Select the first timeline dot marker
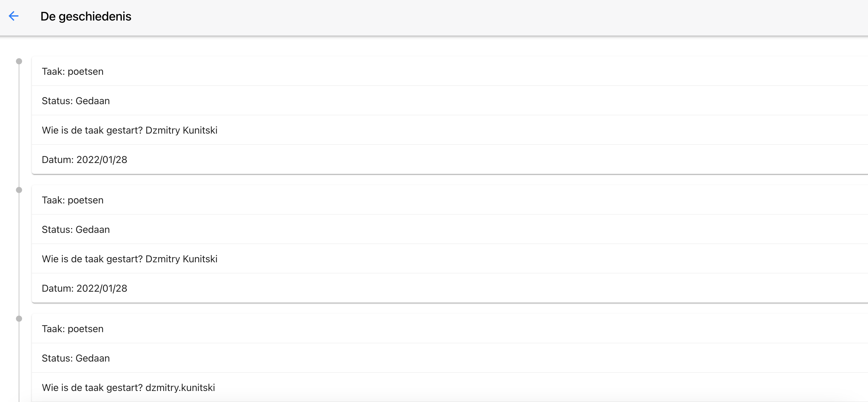This screenshot has width=868, height=402. (x=19, y=61)
